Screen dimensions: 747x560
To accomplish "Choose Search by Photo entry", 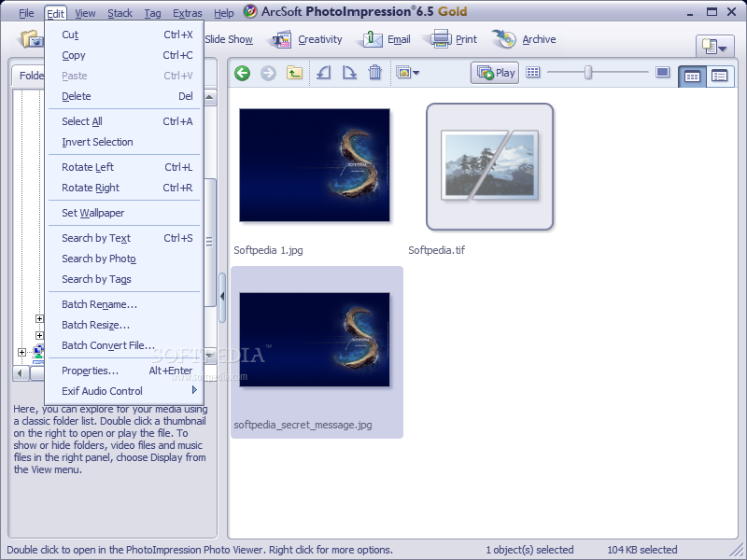I will (x=125, y=259).
